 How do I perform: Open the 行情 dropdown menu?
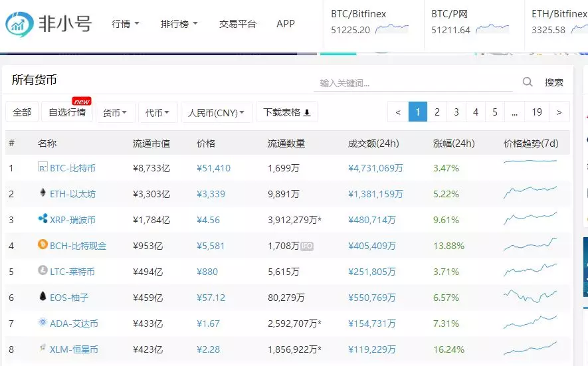(x=126, y=24)
